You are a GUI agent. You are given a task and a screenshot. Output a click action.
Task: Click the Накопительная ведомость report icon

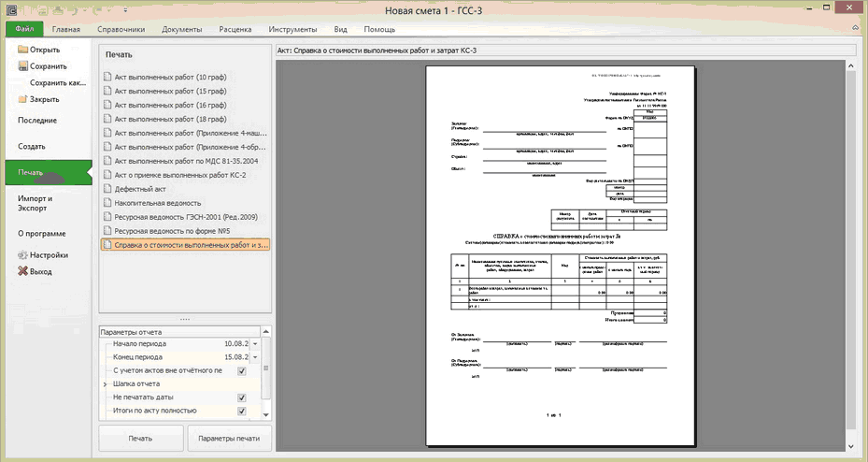click(x=107, y=202)
